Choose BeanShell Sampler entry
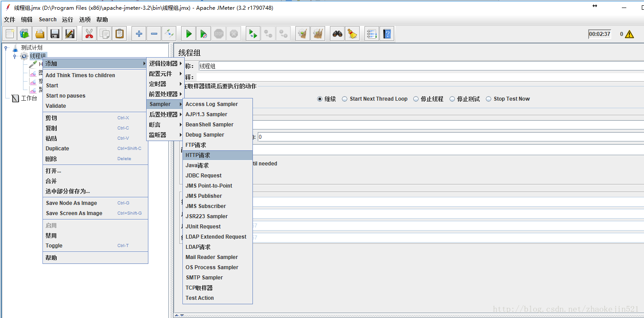 pyautogui.click(x=217, y=125)
